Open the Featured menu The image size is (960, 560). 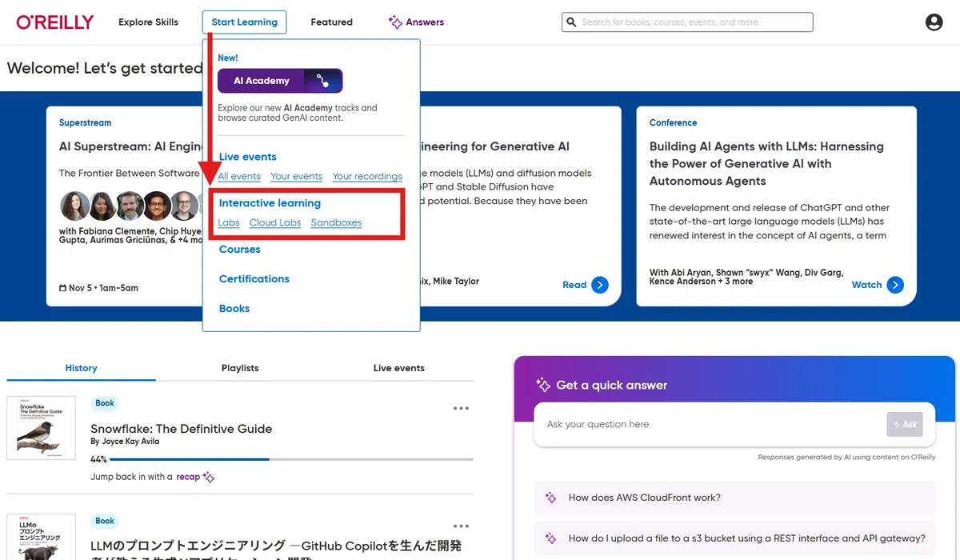(x=331, y=22)
